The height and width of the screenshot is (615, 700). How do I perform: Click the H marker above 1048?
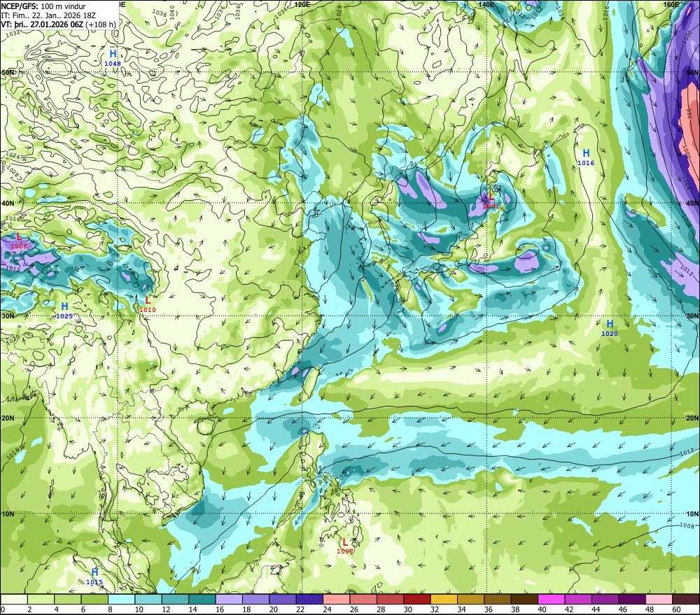pyautogui.click(x=113, y=54)
